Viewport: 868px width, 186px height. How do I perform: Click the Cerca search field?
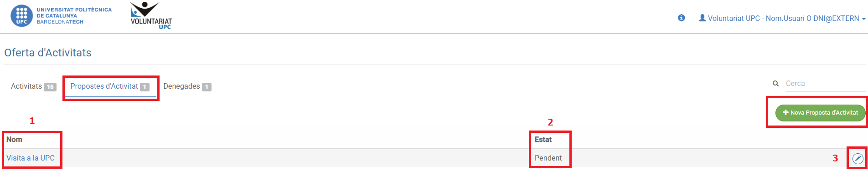[824, 84]
